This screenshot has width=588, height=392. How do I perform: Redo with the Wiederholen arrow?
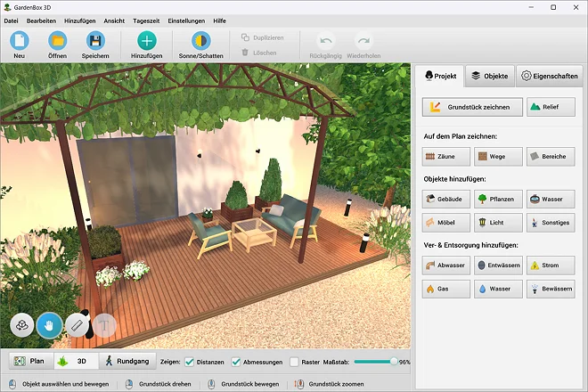coord(363,41)
